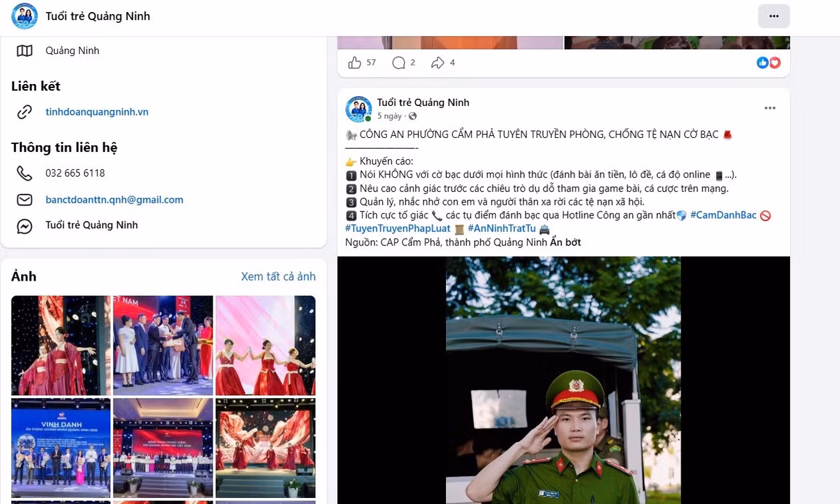This screenshot has height=504, width=840.
Task: Open comments via the speech bubble icon
Action: coord(399,63)
